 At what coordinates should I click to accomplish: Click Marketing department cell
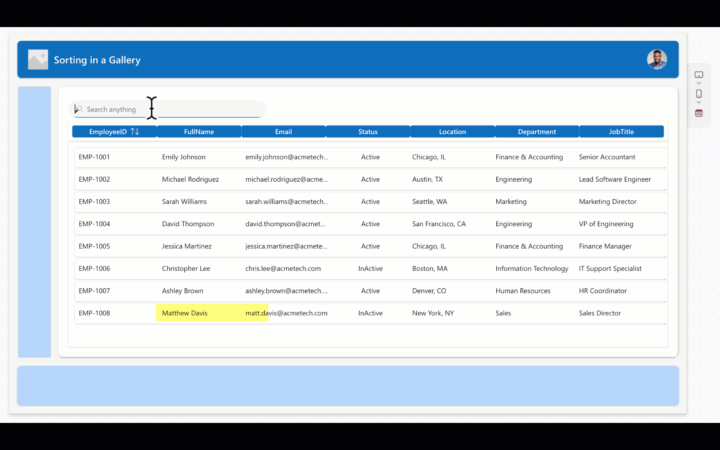[511, 202]
